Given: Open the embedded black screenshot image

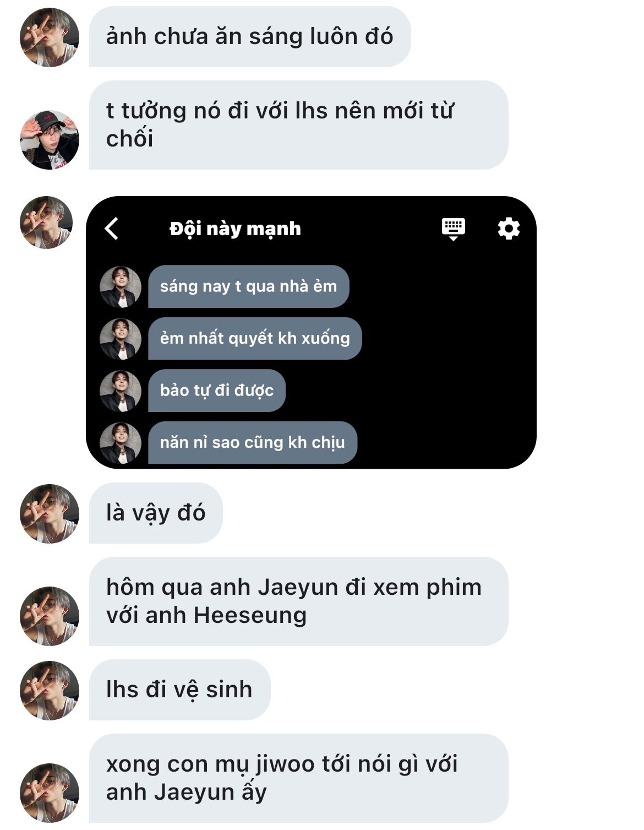Looking at the screenshot, I should coord(311,333).
